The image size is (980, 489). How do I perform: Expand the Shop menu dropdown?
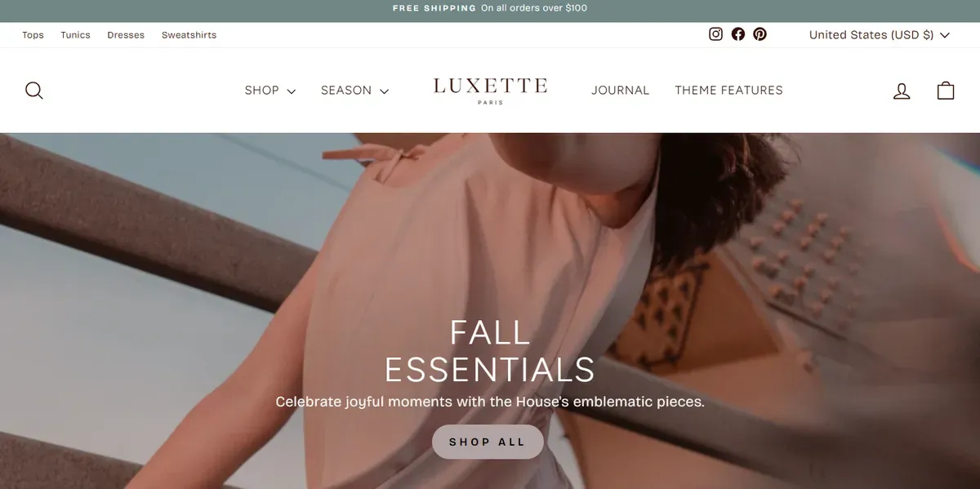pyautogui.click(x=269, y=91)
